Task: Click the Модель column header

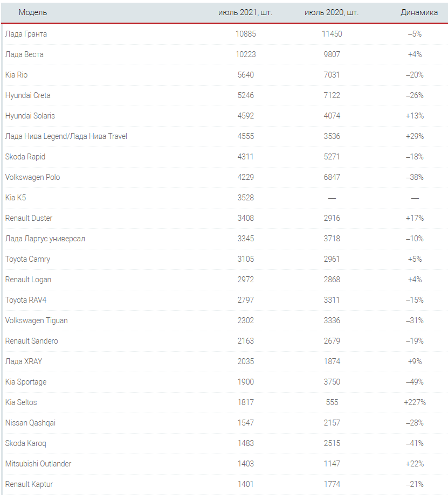Action: 32,12
